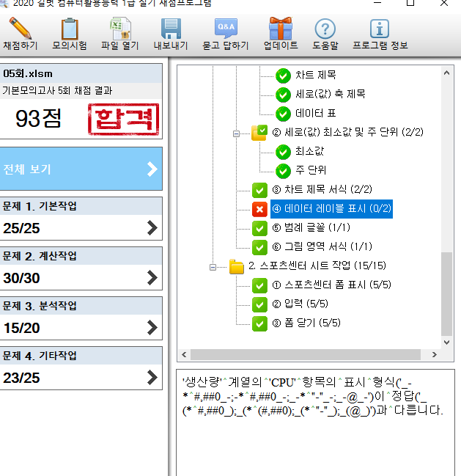Open the 도움말 question mark icon
Screen dimensions: 461x476
tap(325, 29)
